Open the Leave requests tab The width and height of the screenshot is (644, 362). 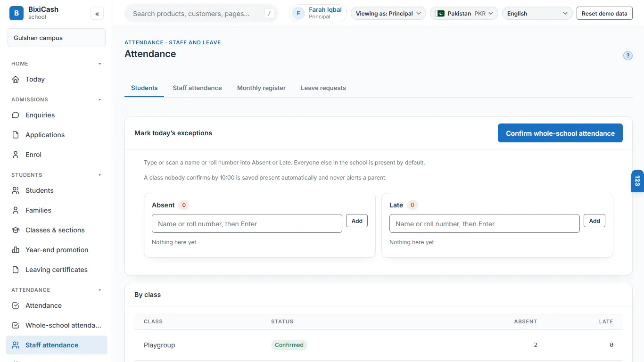pos(323,88)
